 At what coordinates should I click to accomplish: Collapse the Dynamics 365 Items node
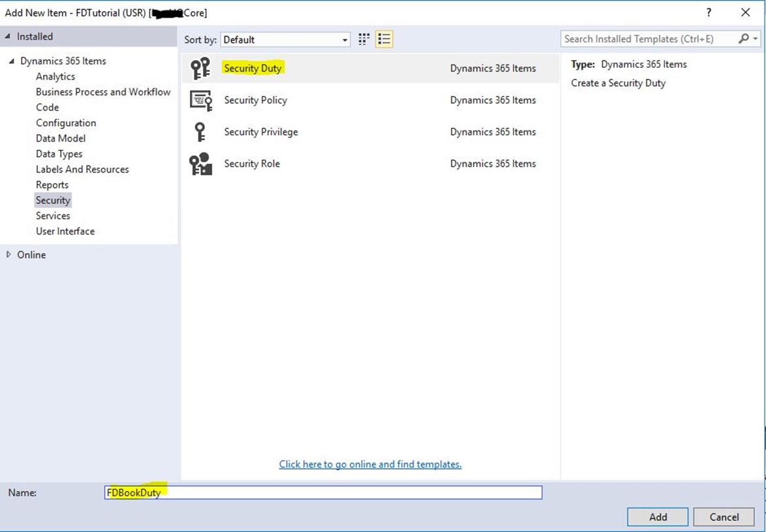click(11, 61)
